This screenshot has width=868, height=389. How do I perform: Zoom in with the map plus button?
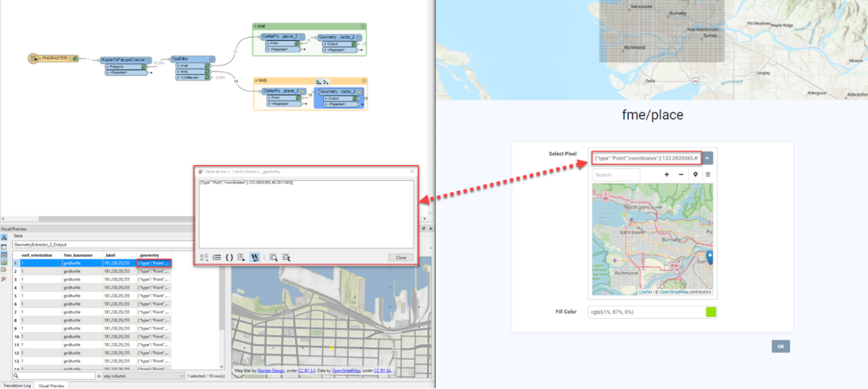(667, 175)
